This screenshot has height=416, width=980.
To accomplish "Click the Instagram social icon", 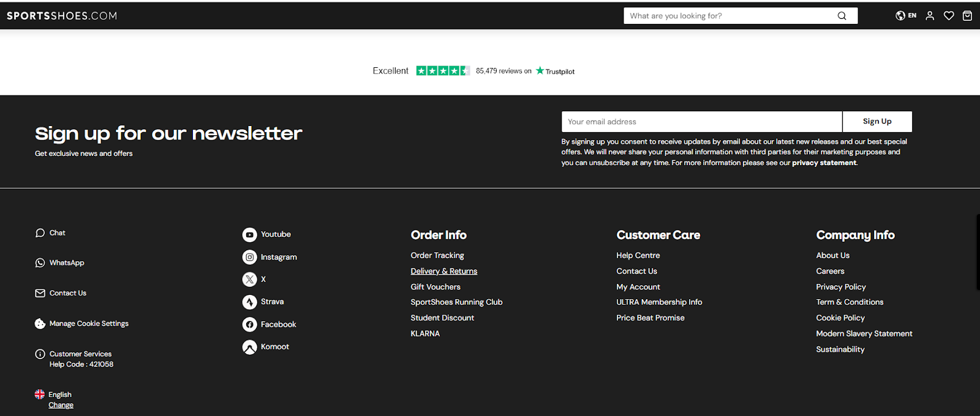I will (249, 258).
